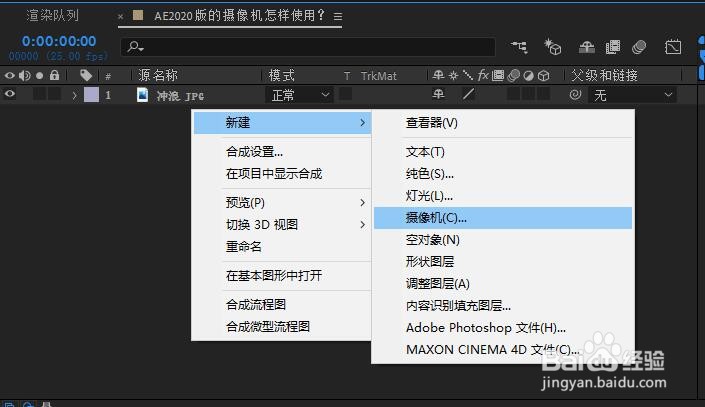Choose 查看器(V) menu entry
The width and height of the screenshot is (705, 407).
(503, 123)
